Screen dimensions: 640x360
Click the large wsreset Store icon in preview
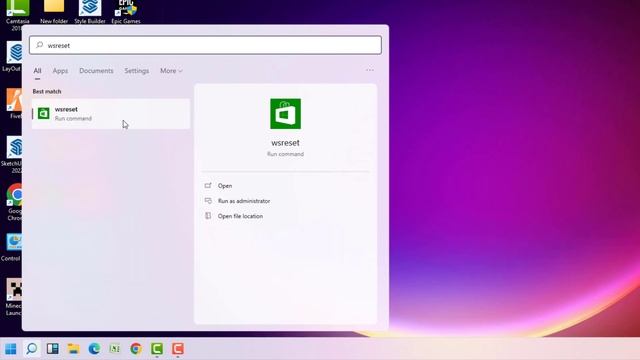285,114
